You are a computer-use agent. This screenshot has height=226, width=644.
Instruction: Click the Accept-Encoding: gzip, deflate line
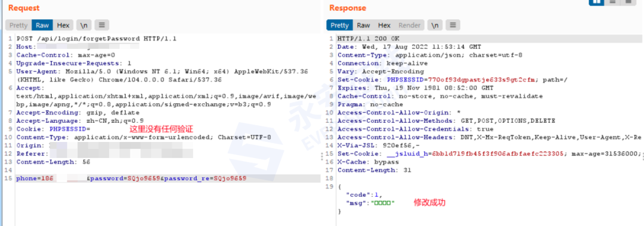(x=78, y=113)
